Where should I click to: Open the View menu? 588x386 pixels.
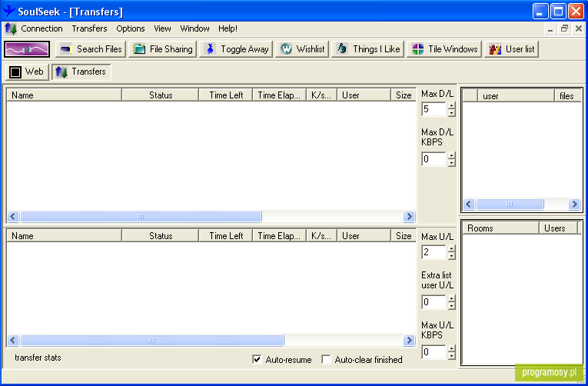[x=162, y=28]
